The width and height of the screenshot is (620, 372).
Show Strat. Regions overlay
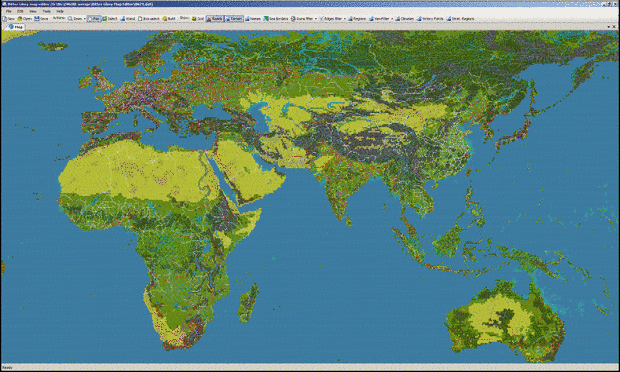(460, 19)
